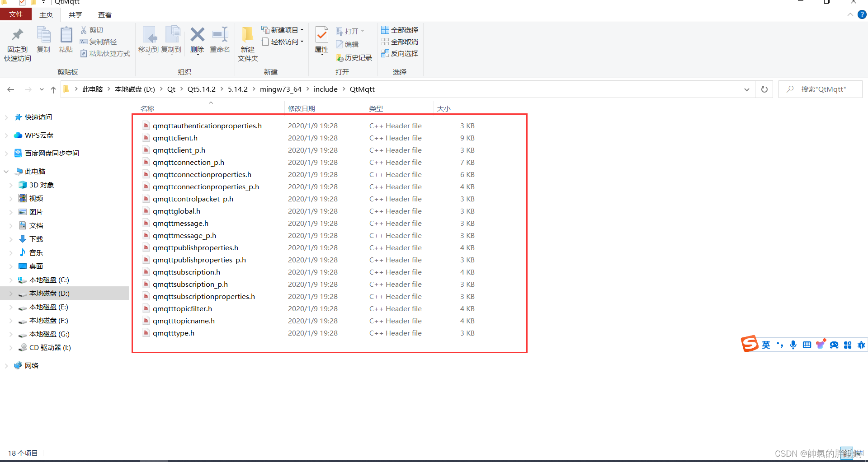Image resolution: width=868 pixels, height=462 pixels.
Task: Click Select none (全部取消)
Action: 400,42
